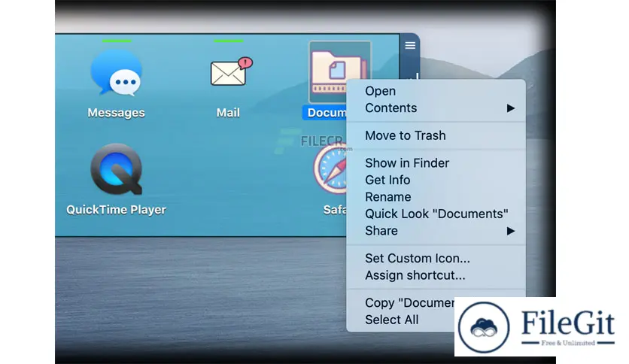Select Quick Look "Documents"
Viewport: 629px width, 364px height.
(436, 214)
